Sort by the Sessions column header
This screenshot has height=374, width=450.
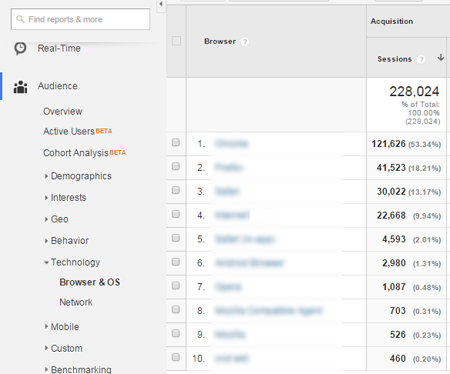394,59
